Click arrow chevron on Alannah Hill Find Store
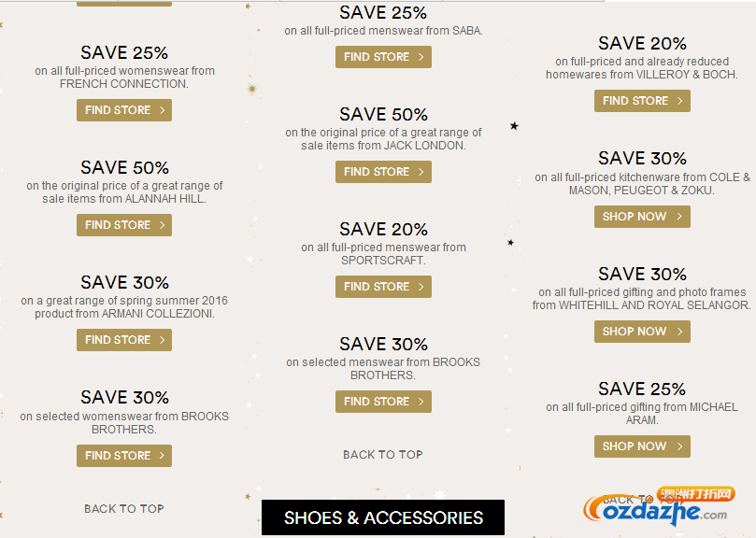Screen dimensions: 756x538 tap(162, 225)
